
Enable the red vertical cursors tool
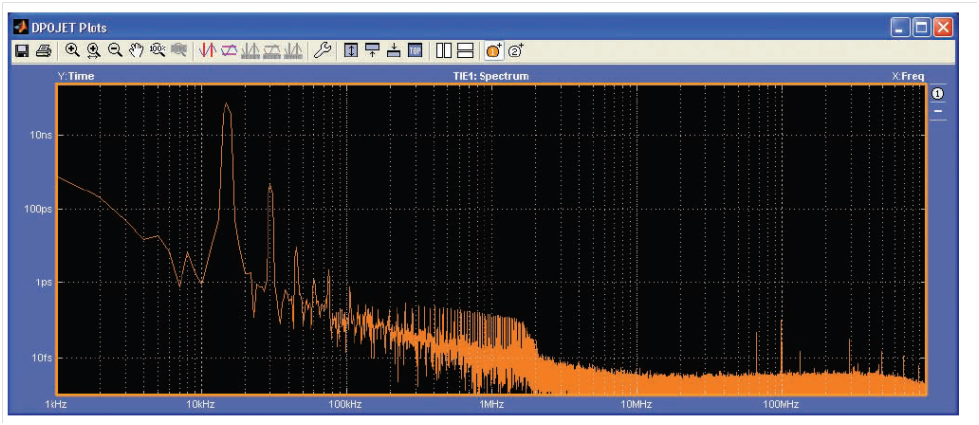pos(207,50)
